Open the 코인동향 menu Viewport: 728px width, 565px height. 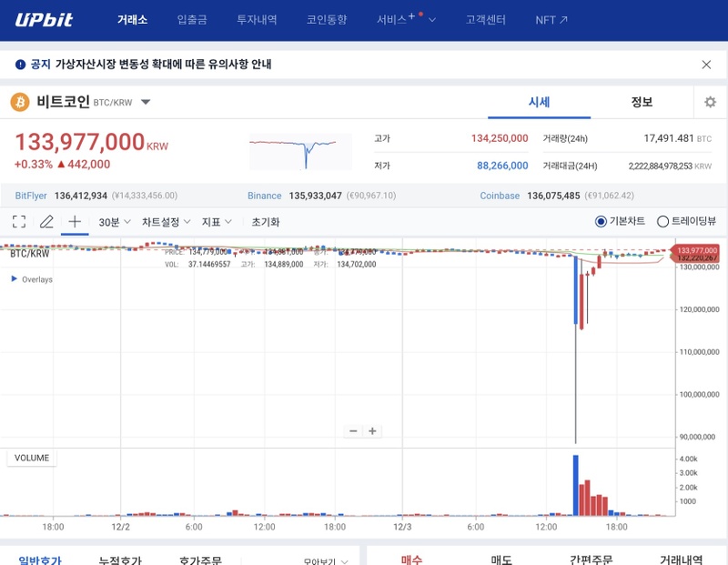coord(327,19)
